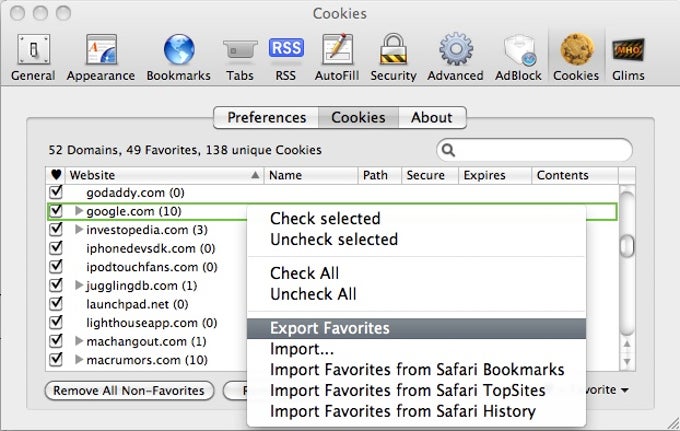
Task: Open the RSS preferences pane
Action: click(285, 56)
